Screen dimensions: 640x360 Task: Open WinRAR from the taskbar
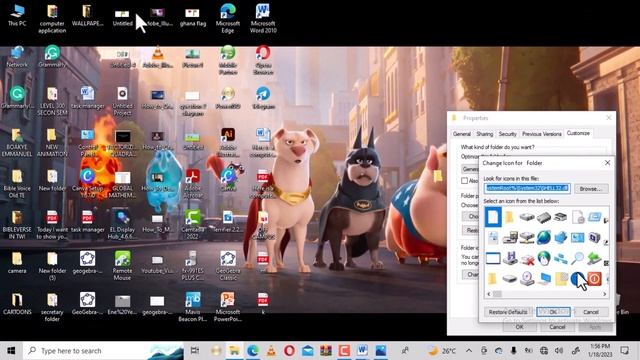pos(326,351)
